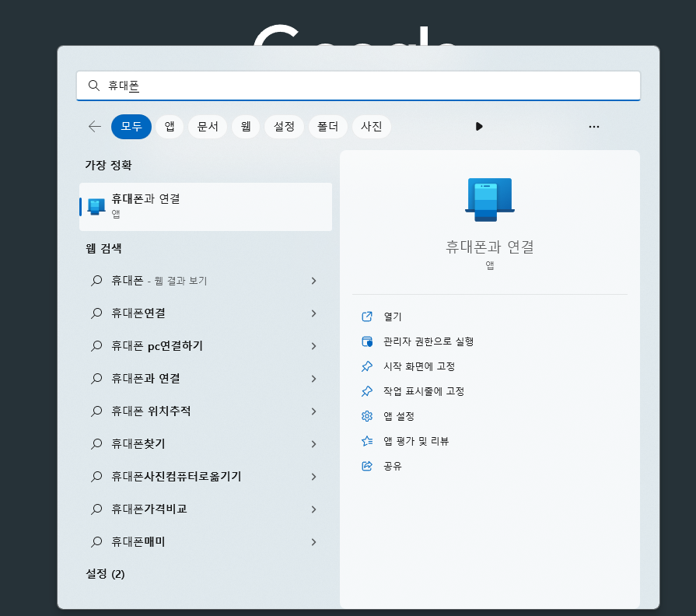Select the 휴대폰가격비교 web suggestion
This screenshot has height=616, width=696.
(205, 509)
